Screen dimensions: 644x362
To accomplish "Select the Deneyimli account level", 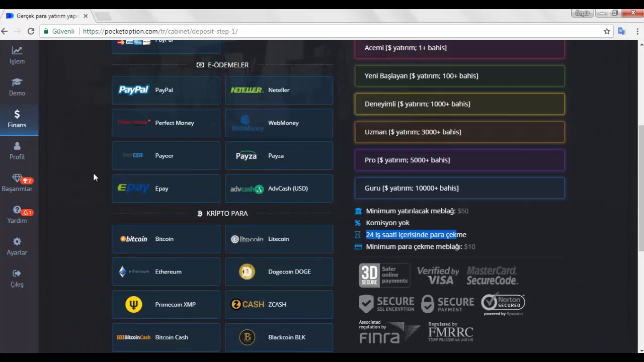I will [x=459, y=104].
